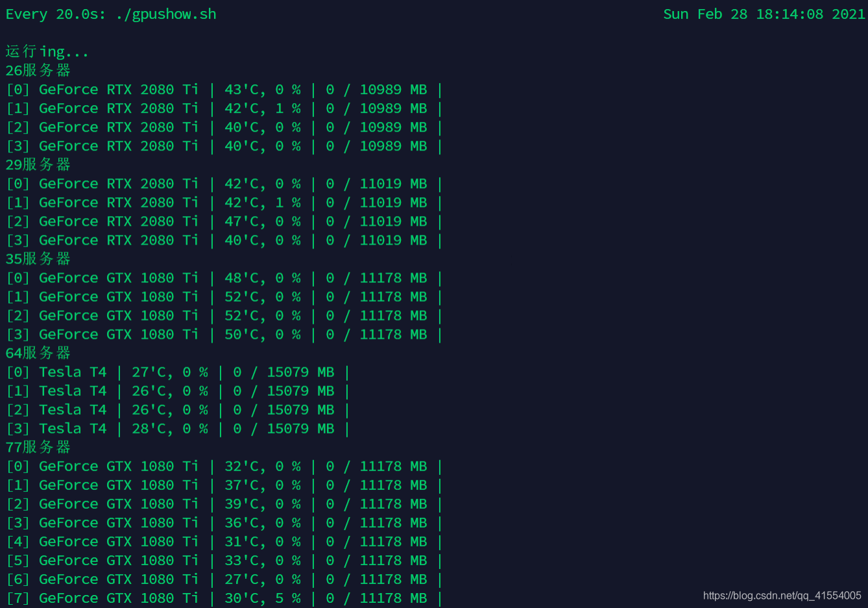The height and width of the screenshot is (608, 868).
Task: Click "11178 MB" in 77服务器 GPU [7] row
Action: tap(393, 598)
